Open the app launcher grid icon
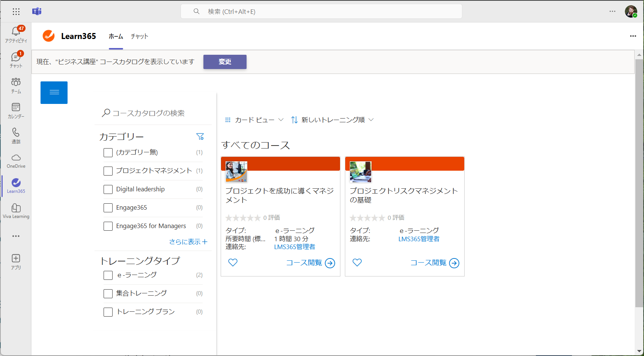 [16, 12]
